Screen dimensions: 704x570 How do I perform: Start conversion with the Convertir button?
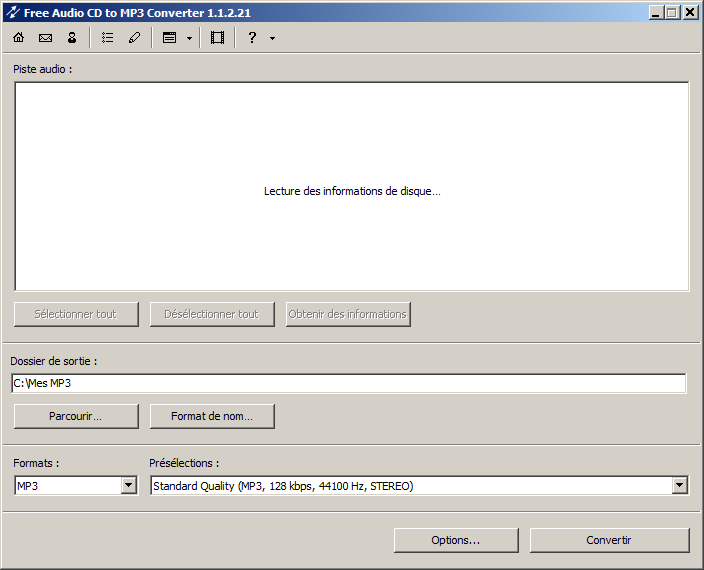[x=609, y=540]
